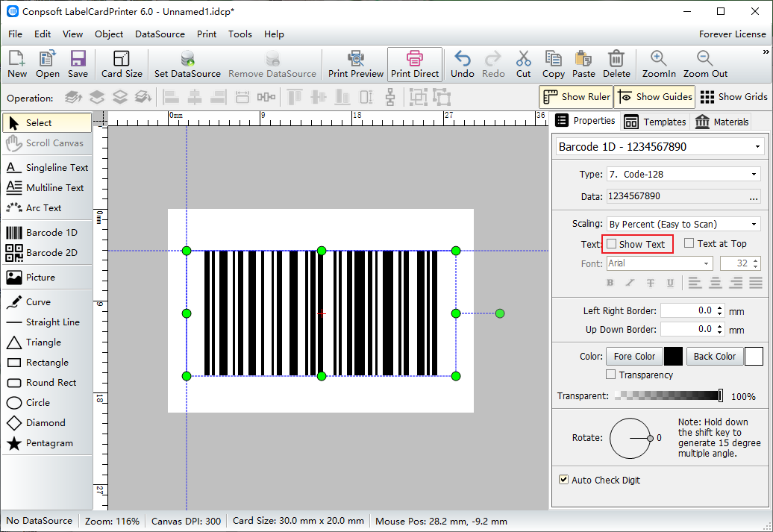
Task: Select the Straight Line tool
Action: 47,322
